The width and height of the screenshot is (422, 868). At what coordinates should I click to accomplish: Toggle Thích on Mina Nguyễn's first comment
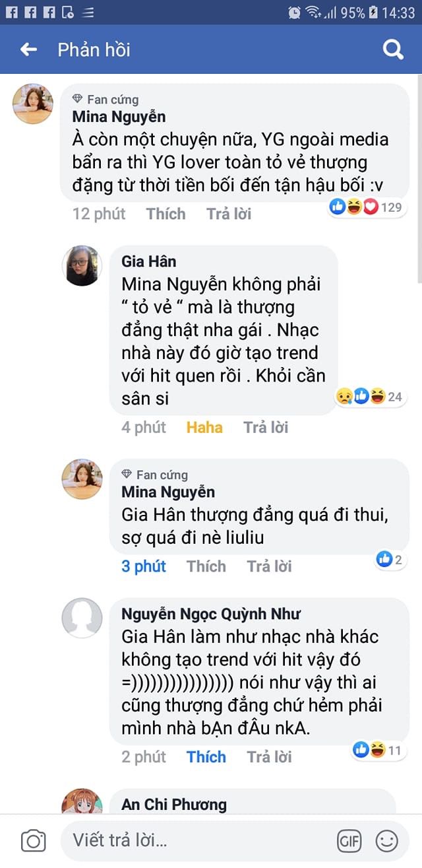point(166,214)
